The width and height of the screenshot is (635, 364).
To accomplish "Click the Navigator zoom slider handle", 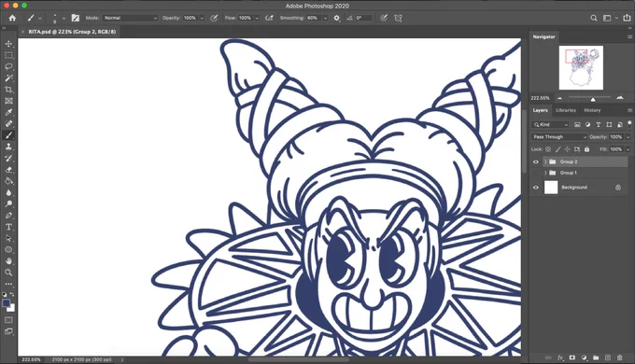I will pos(593,99).
